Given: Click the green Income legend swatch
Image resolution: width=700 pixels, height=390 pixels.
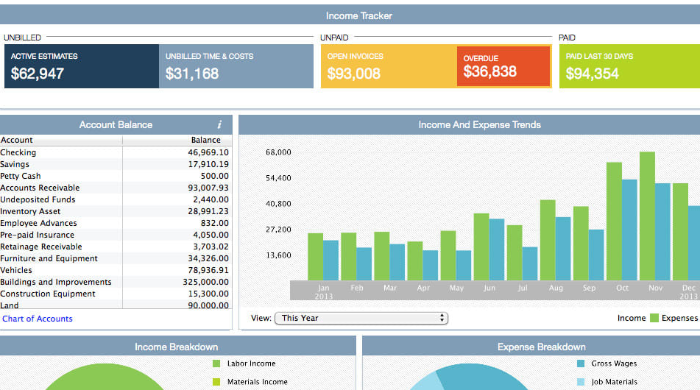Looking at the screenshot, I should pos(654,318).
